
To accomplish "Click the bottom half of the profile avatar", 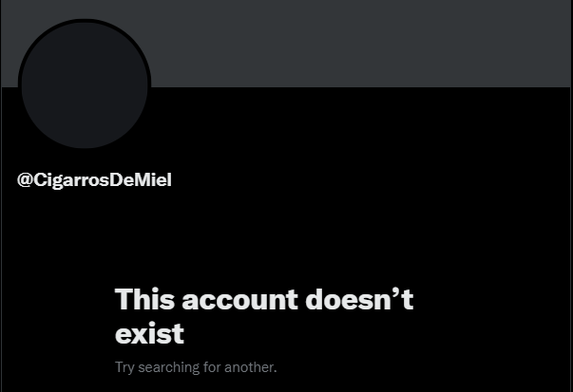I will click(85, 117).
